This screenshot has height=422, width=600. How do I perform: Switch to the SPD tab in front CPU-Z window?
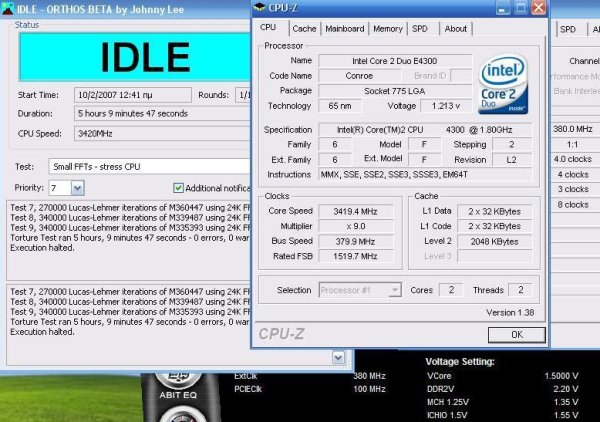[420, 29]
